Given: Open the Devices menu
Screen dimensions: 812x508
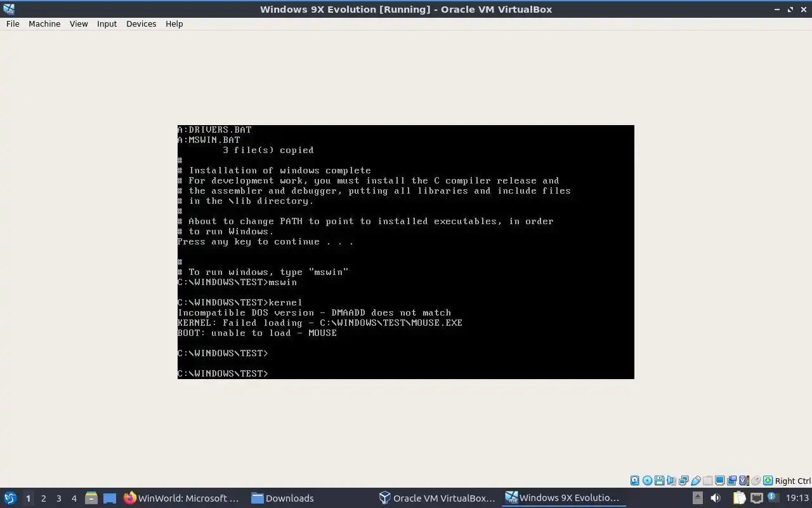Looking at the screenshot, I should [141, 23].
